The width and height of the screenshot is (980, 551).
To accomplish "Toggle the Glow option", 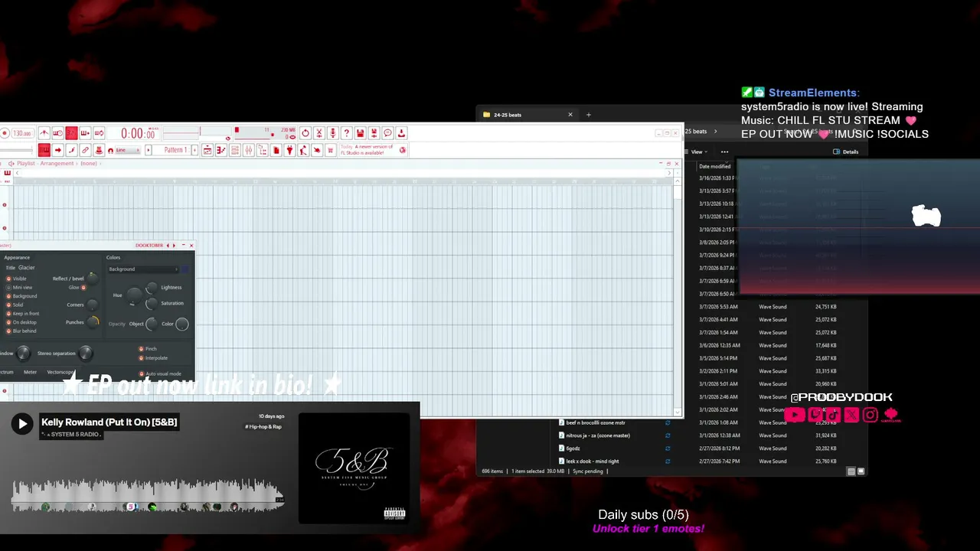I will point(83,288).
